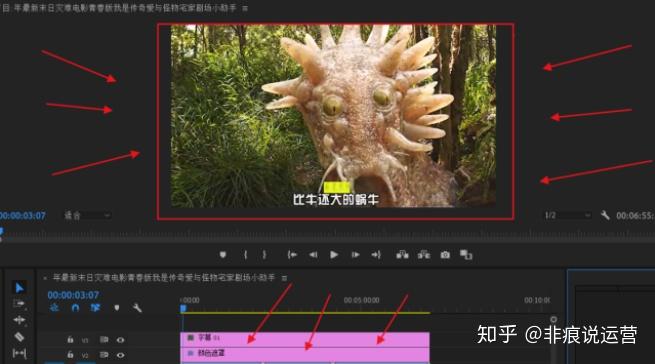
Task: Open zoom level fit dropdown
Action: point(87,215)
